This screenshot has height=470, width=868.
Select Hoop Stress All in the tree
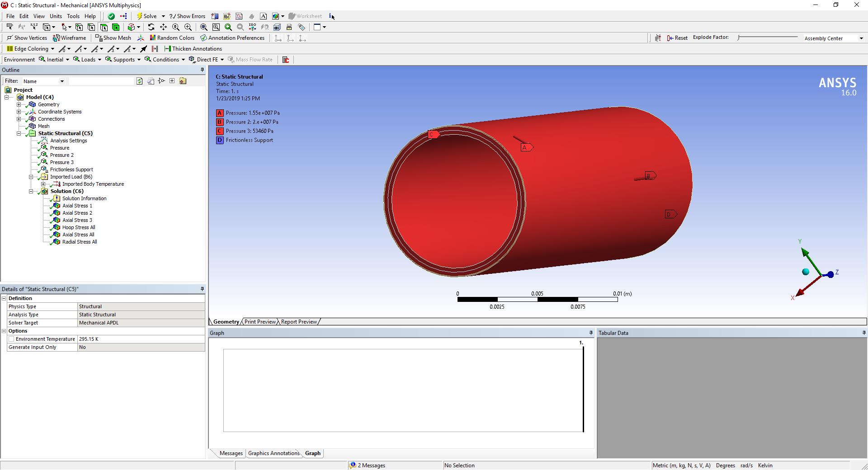pyautogui.click(x=79, y=227)
